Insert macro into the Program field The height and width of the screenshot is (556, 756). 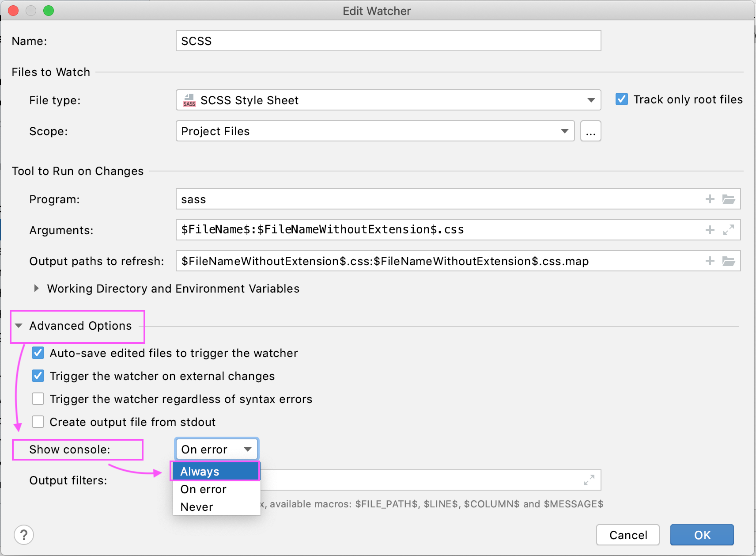tap(710, 199)
